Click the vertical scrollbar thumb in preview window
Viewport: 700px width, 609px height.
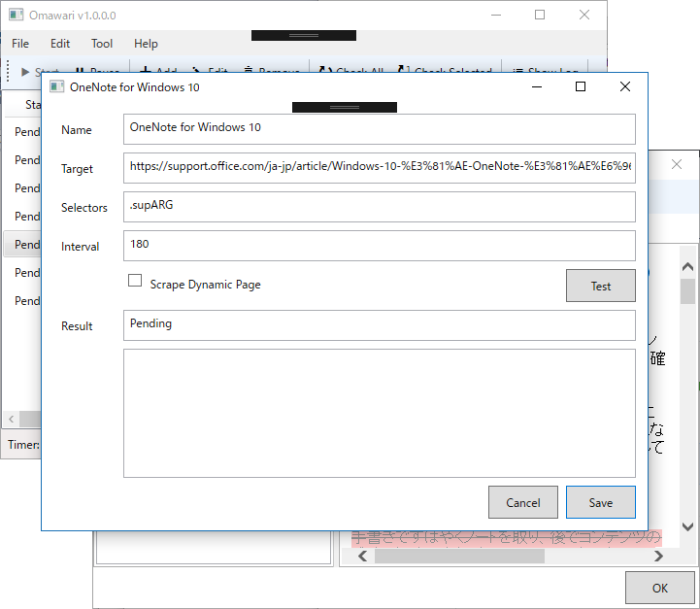pos(687,291)
